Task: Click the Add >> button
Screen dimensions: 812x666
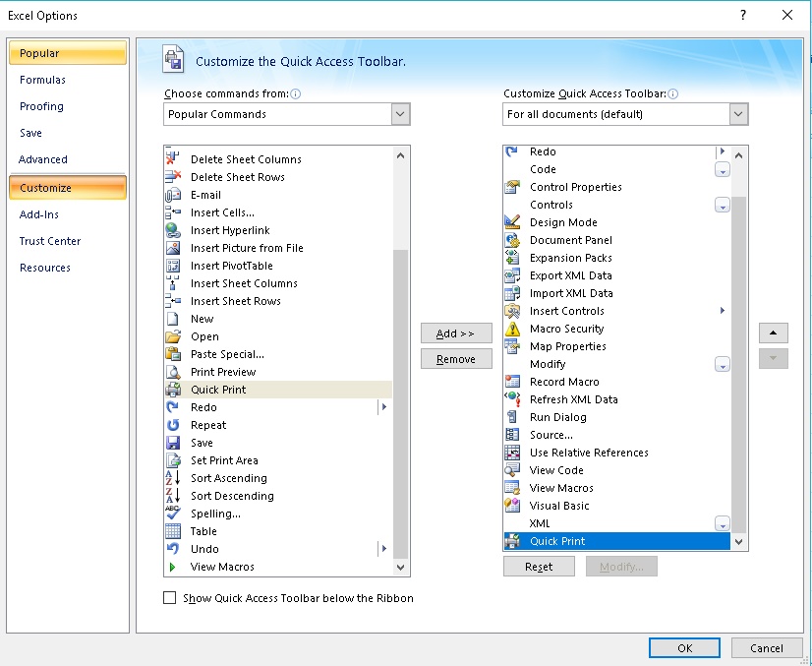Action: coord(456,333)
